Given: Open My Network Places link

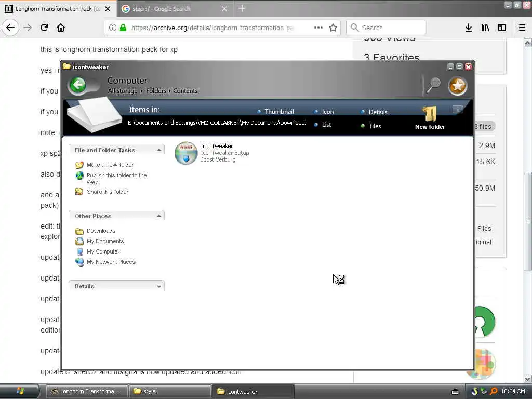Looking at the screenshot, I should coord(105,262).
